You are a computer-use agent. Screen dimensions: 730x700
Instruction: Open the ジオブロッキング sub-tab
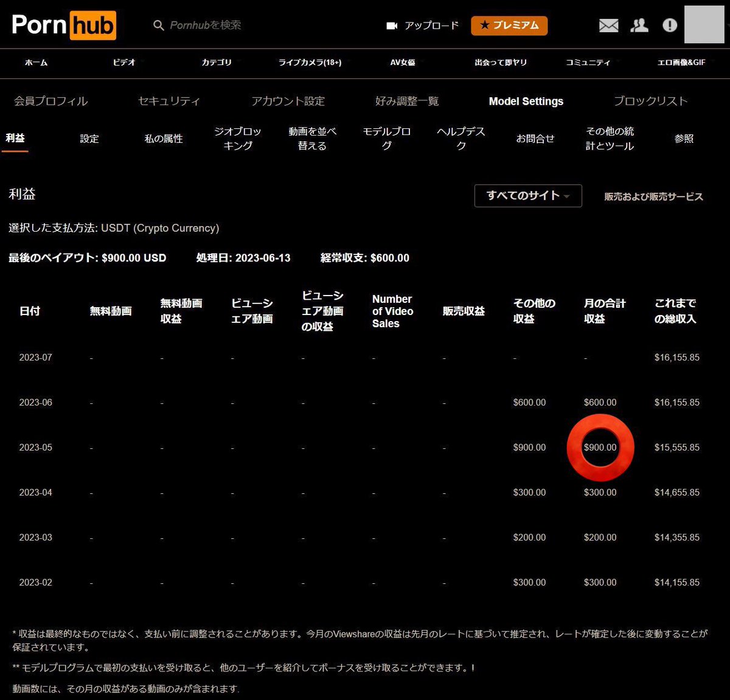(238, 139)
